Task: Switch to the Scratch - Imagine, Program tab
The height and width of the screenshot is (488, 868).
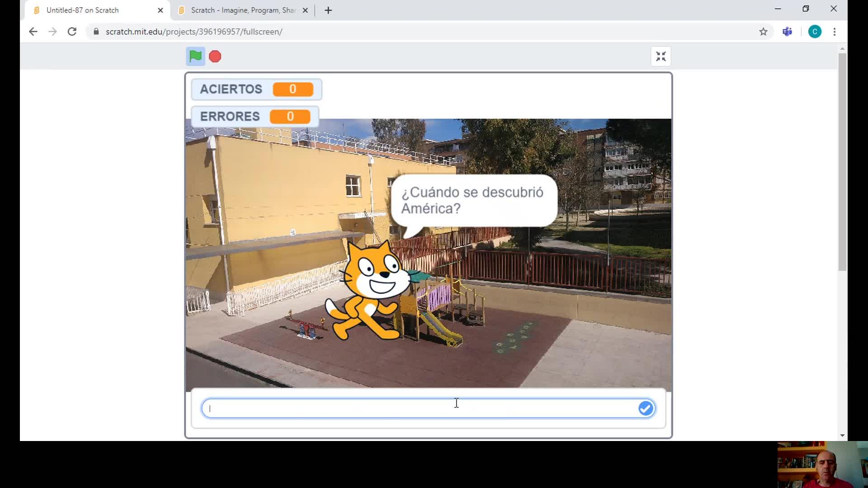Action: (243, 10)
